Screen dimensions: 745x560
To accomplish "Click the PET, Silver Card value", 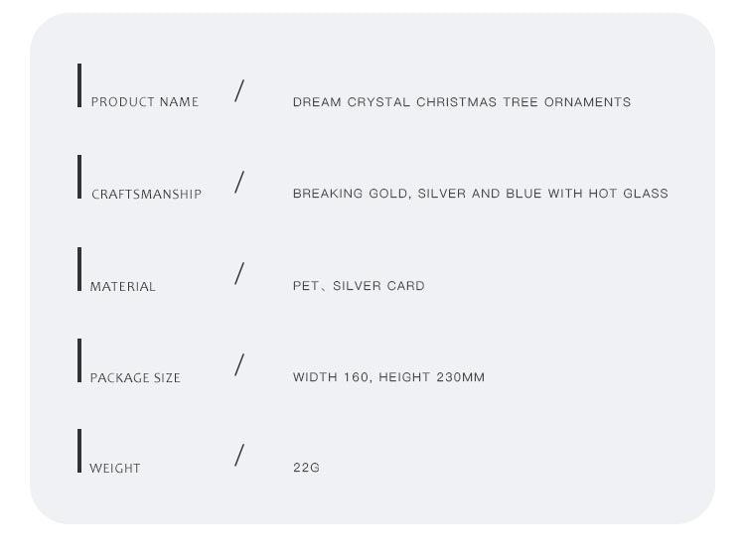I will pos(359,286).
